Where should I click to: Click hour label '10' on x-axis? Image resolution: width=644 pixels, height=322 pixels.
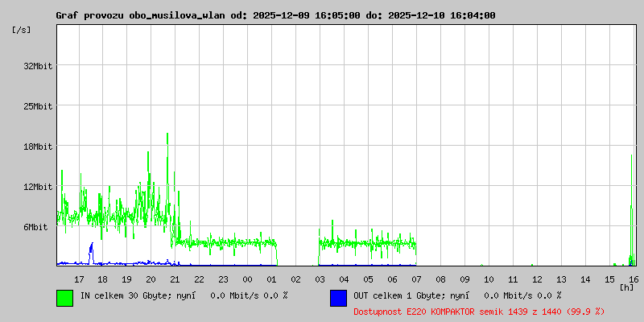[489, 279]
